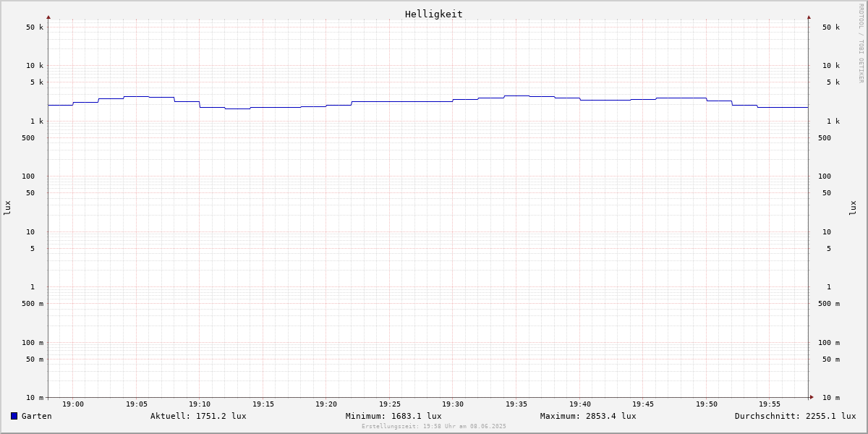This screenshot has width=868, height=434.
Task: Click the right axis 10 m label
Action: [x=831, y=398]
